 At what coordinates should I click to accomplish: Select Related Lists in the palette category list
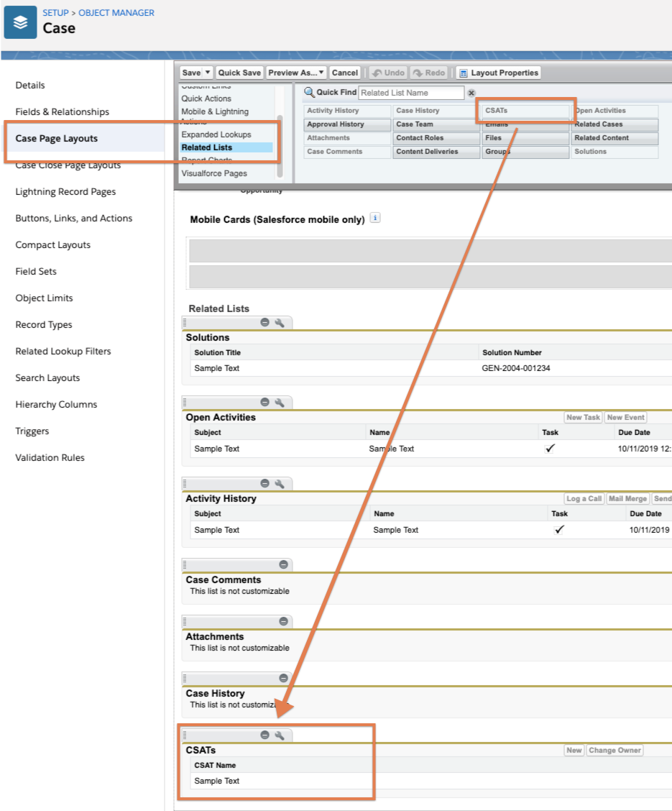point(206,147)
